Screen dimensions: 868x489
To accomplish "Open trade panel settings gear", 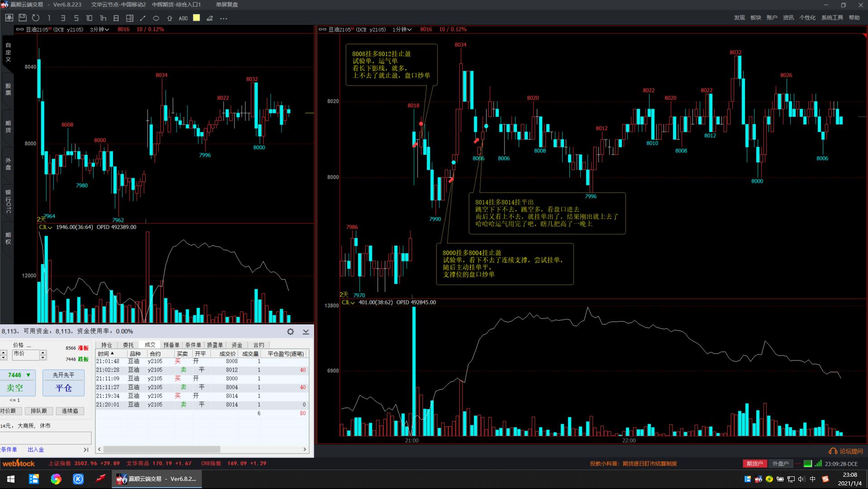I will coord(291,332).
